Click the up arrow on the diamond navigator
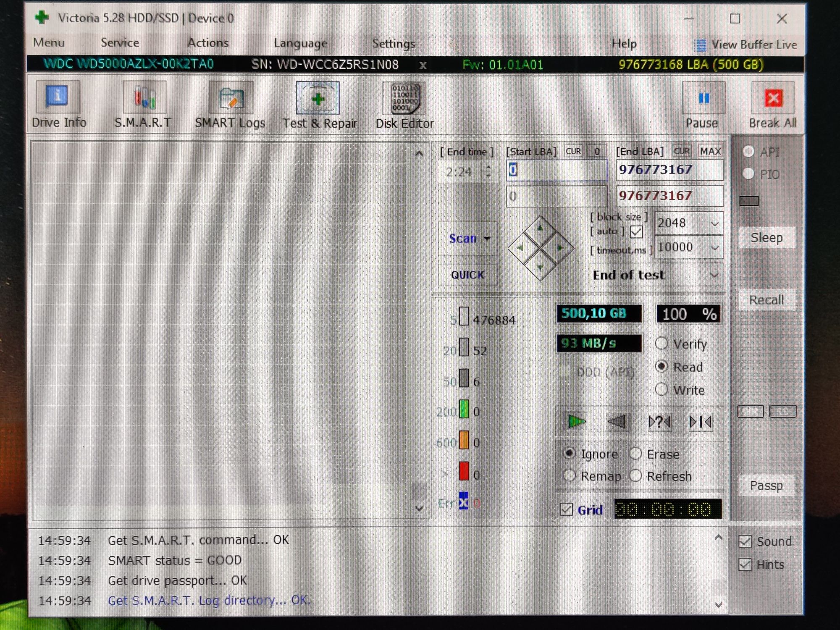Viewport: 840px width, 630px height. tap(541, 228)
